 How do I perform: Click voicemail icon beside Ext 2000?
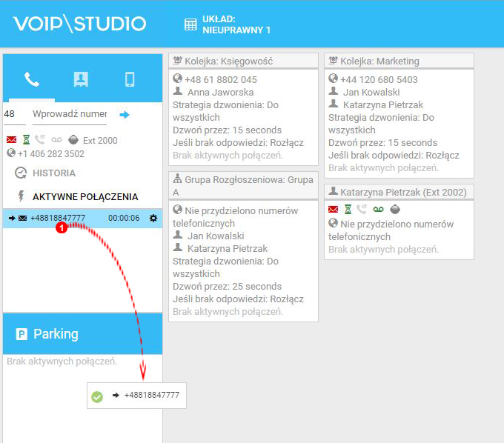pos(56,140)
